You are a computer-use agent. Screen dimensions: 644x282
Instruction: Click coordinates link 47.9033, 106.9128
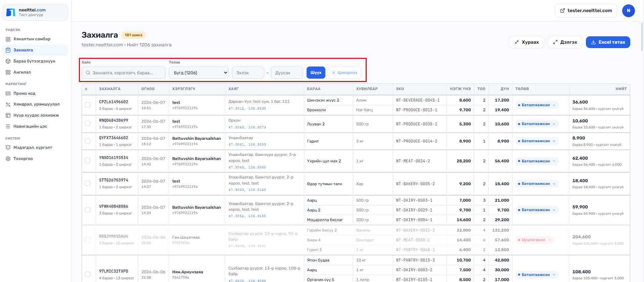point(247,190)
